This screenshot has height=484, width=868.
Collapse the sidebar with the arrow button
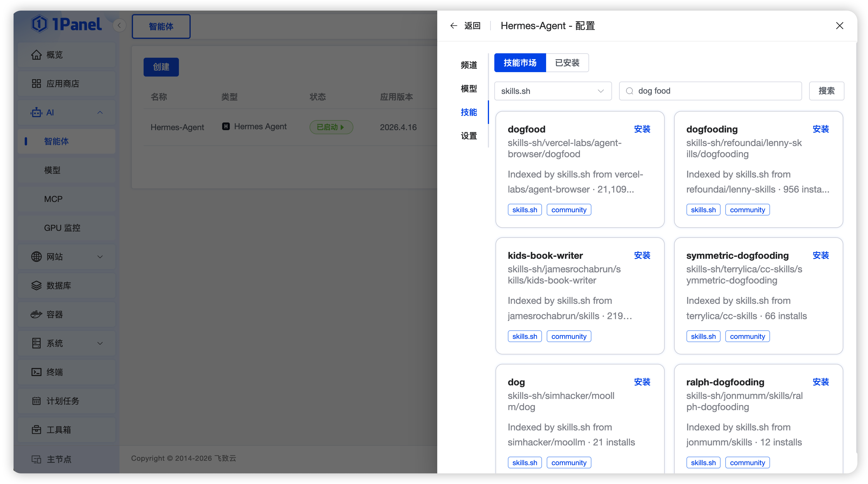[119, 26]
